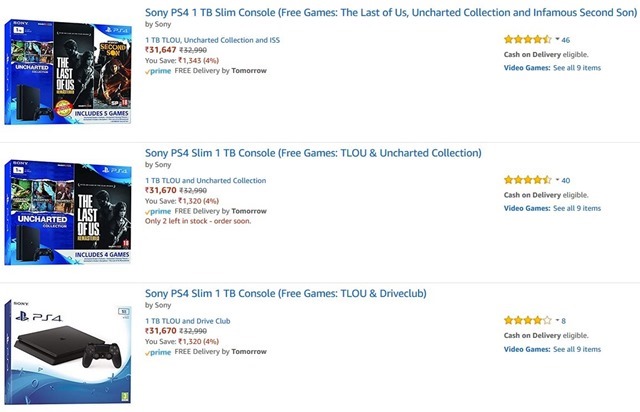
Task: Click the Prime logo on the Driveclub listing
Action: [x=158, y=352]
